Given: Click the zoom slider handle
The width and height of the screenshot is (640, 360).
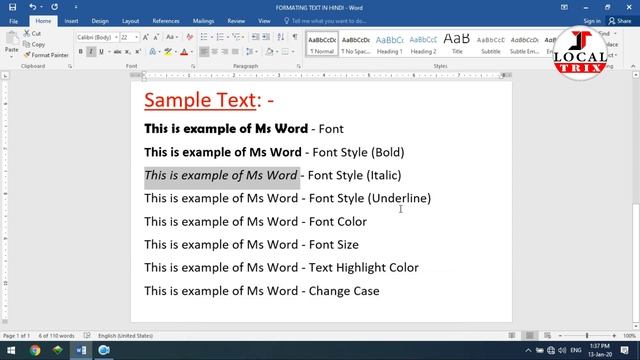Looking at the screenshot, I should click(x=587, y=336).
